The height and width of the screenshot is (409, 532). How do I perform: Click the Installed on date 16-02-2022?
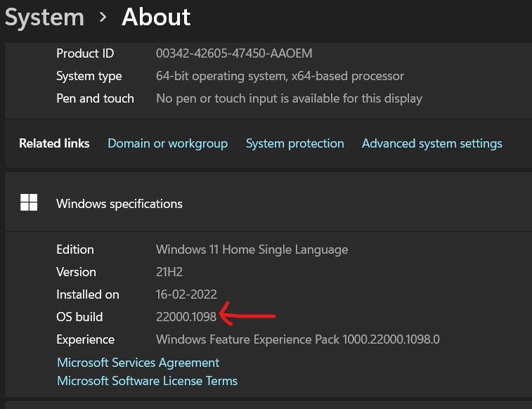(x=186, y=294)
